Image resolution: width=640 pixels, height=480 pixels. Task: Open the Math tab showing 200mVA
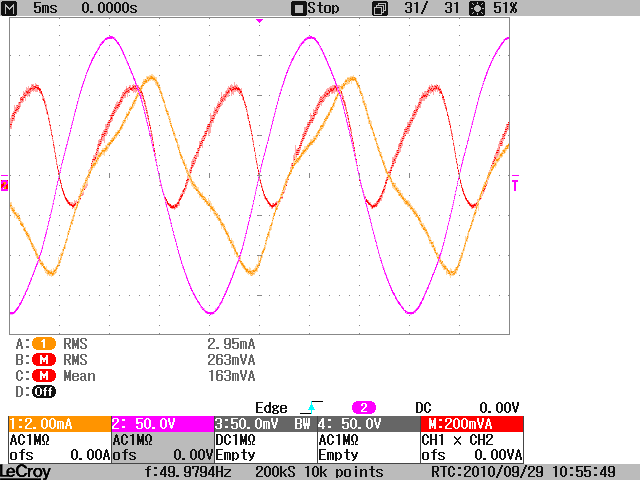pos(472,424)
